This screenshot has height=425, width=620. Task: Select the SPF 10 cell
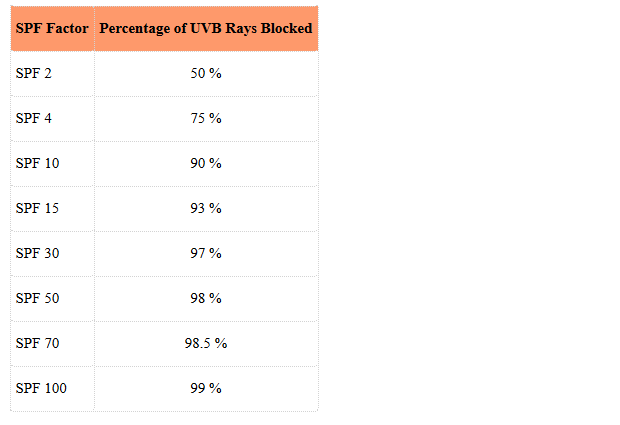point(52,164)
